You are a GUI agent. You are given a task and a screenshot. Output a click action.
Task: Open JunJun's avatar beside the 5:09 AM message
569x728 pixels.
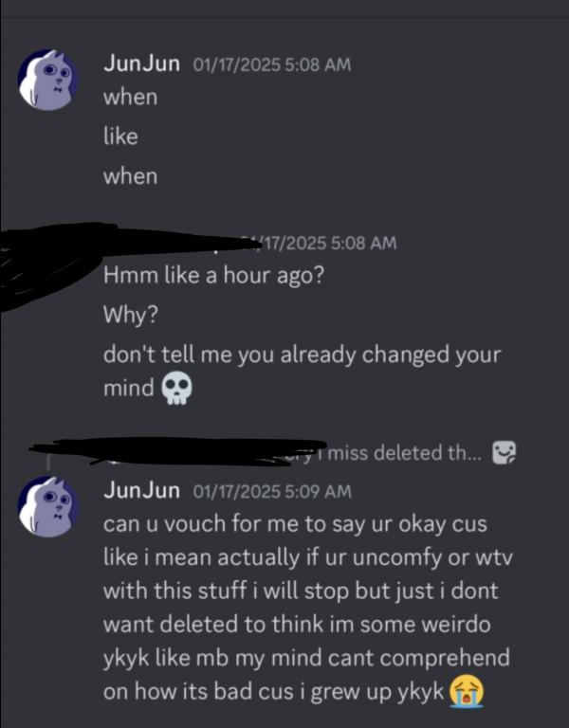pyautogui.click(x=47, y=506)
